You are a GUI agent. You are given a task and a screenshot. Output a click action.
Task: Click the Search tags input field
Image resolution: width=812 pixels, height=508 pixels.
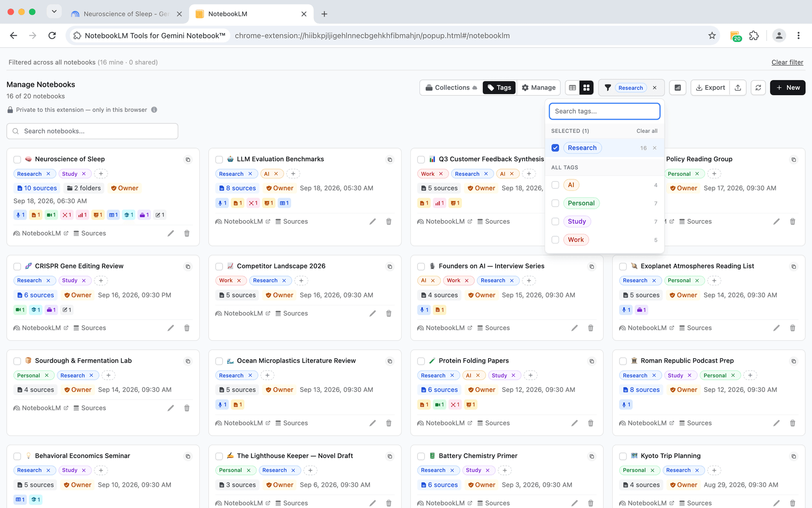604,111
